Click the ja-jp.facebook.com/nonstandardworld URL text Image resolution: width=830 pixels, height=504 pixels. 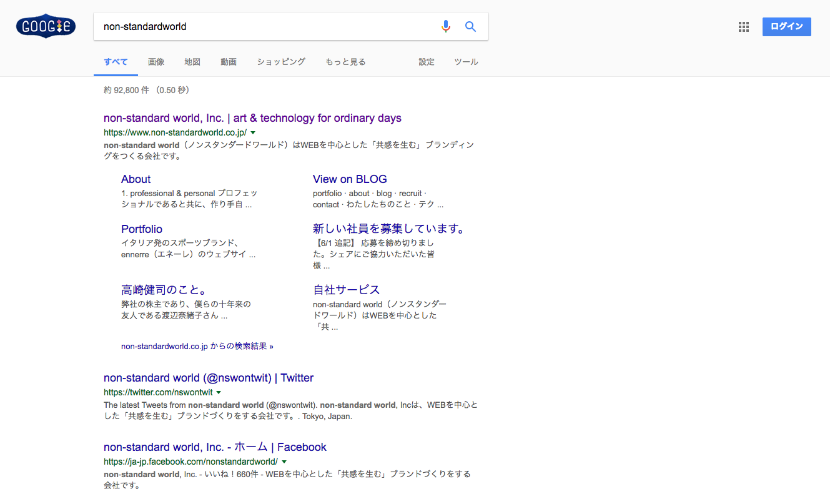click(x=190, y=462)
